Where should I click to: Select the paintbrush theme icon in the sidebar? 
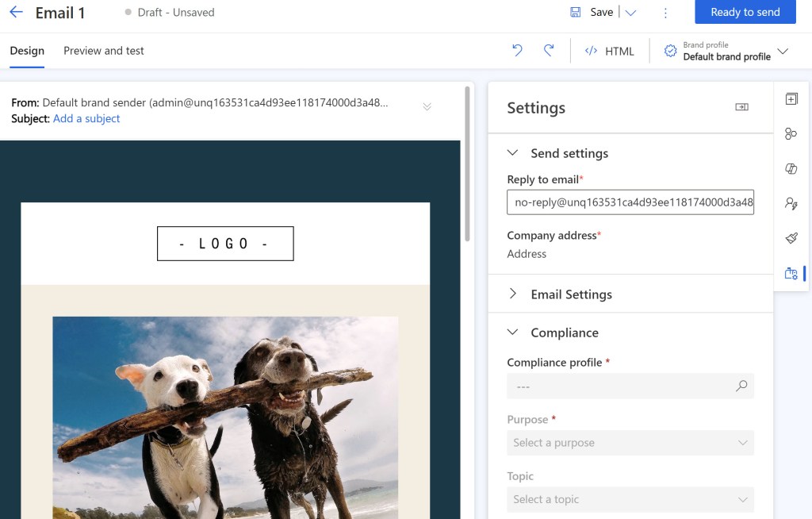coord(791,238)
